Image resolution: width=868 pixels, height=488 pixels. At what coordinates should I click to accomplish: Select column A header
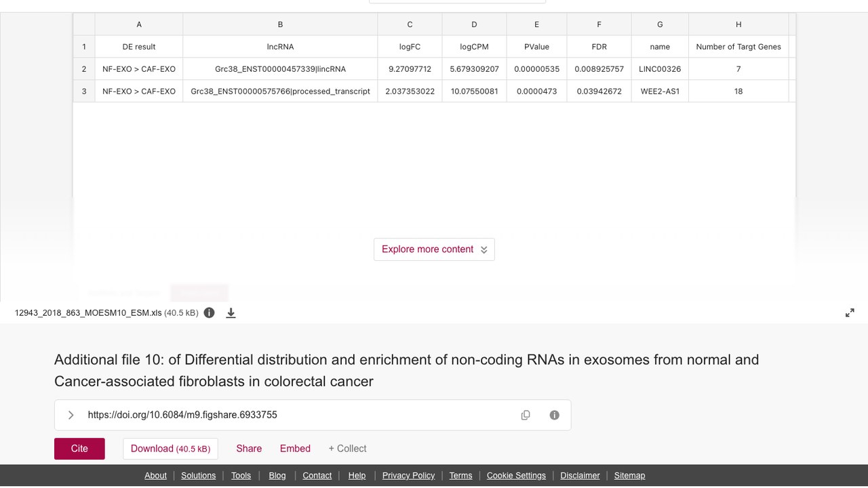coord(139,24)
